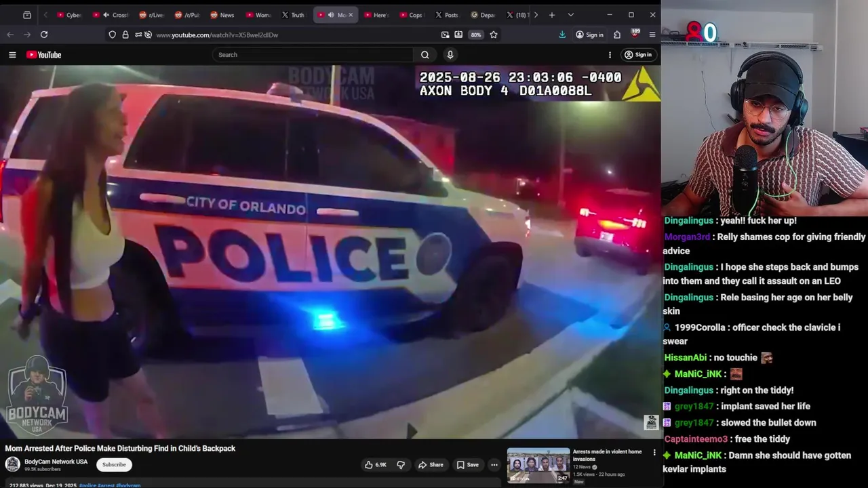Screen dimensions: 868x488
Task: Click the 12 News channel name
Action: [x=582, y=467]
